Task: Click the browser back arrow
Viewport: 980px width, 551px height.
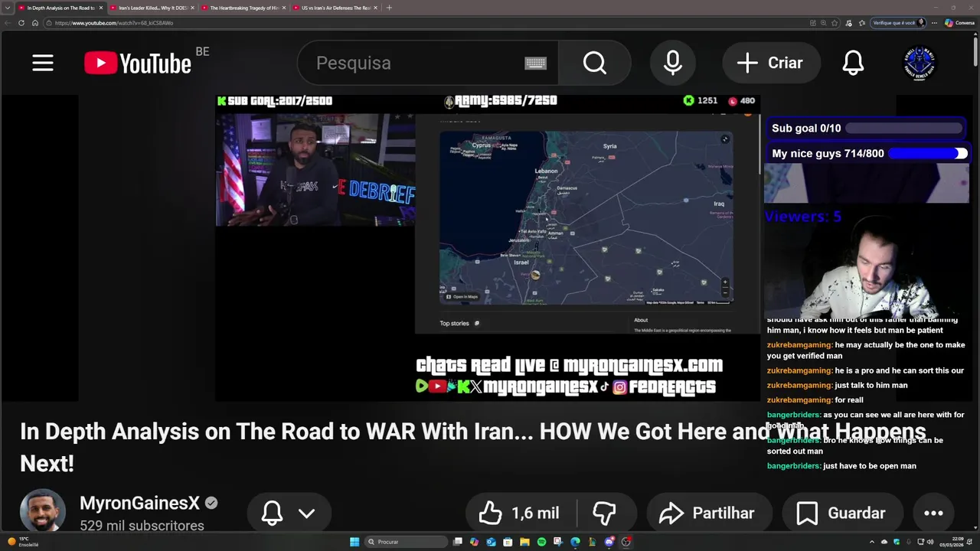Action: pos(8,23)
